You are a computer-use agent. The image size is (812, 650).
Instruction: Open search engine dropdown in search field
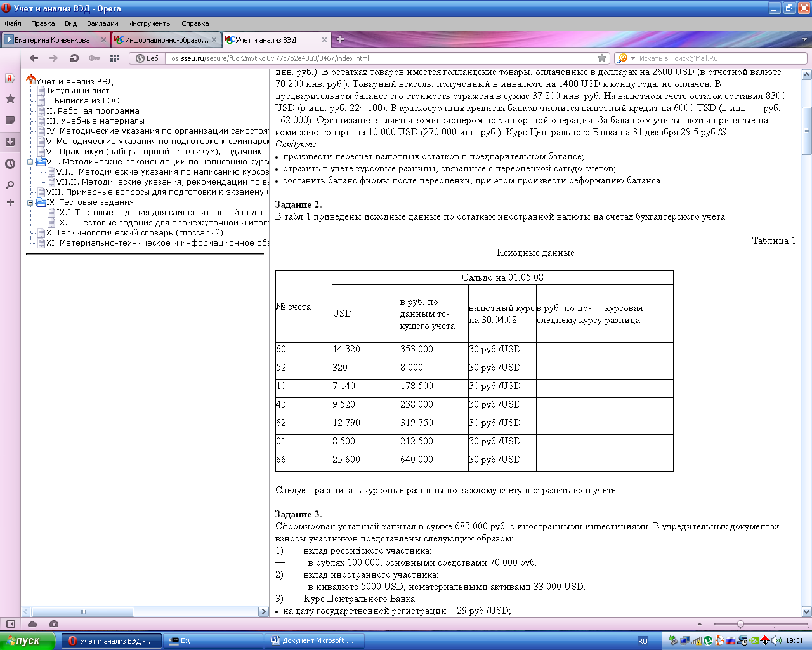click(633, 58)
